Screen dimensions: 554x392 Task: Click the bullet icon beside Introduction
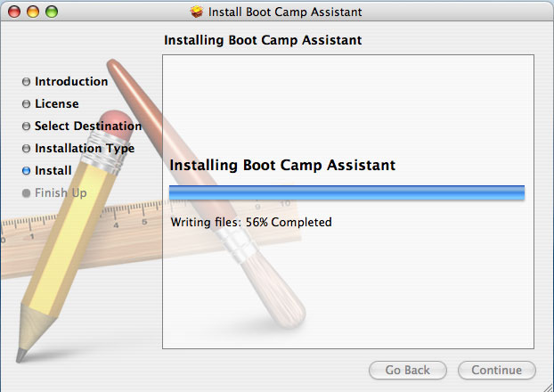[26, 82]
